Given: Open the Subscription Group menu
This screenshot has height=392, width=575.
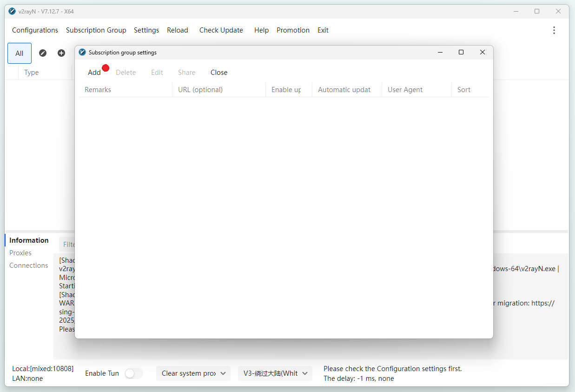Looking at the screenshot, I should tap(96, 30).
